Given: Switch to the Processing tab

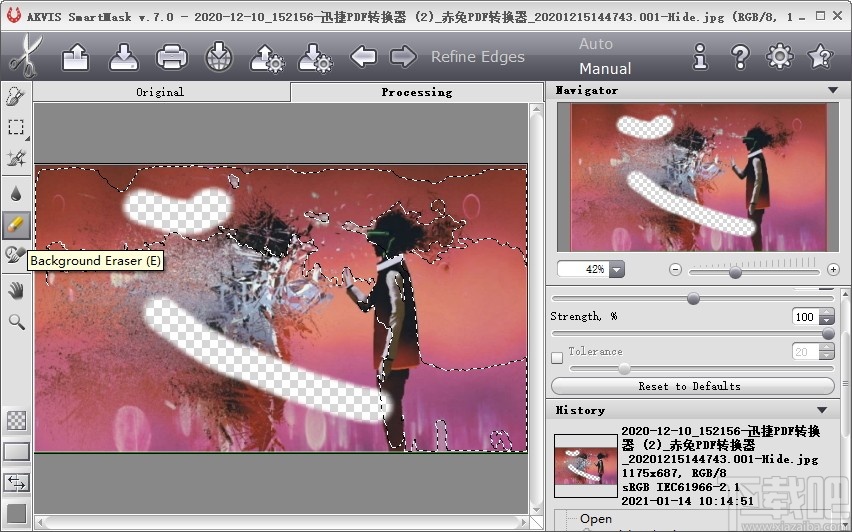Looking at the screenshot, I should pos(417,92).
